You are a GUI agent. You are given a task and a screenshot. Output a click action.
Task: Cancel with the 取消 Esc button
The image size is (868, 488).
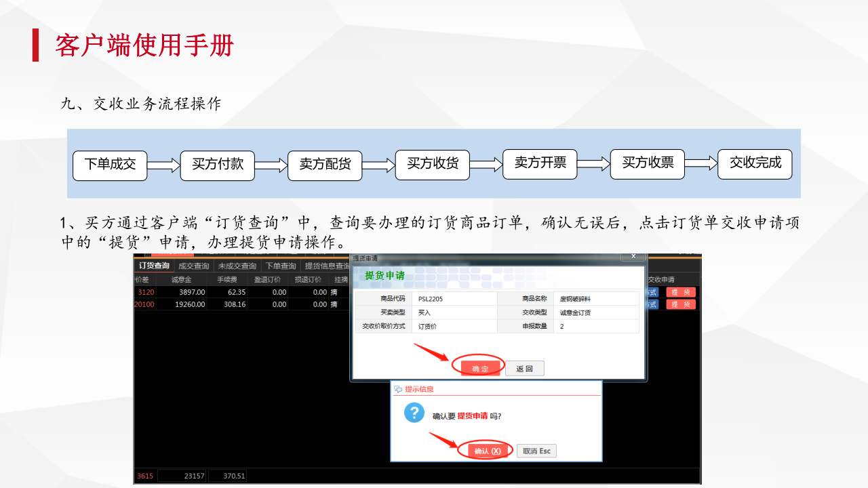click(536, 451)
